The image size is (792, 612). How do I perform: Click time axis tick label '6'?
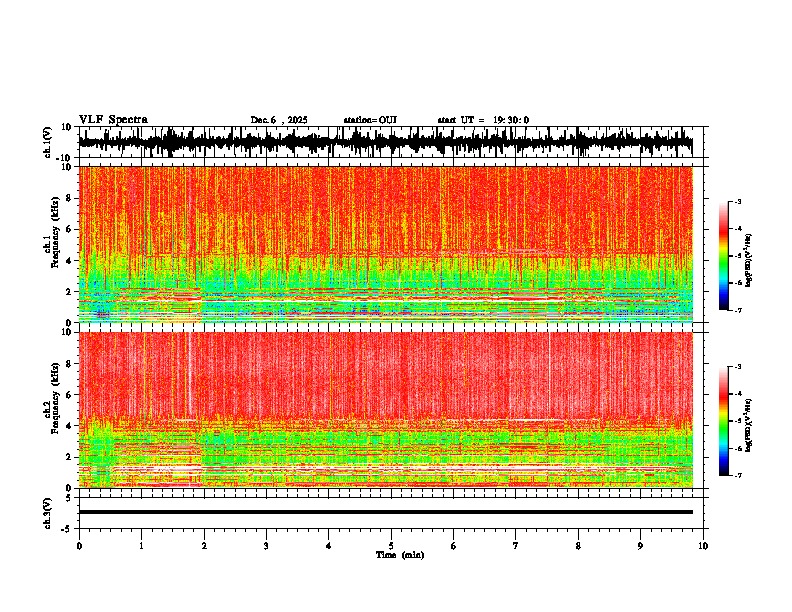[453, 546]
